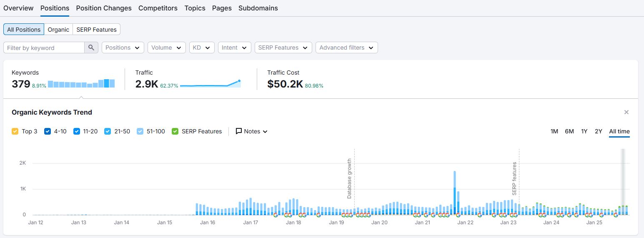Close the Organic Keywords Trend panel
Viewport: 644px width, 238px height.
[626, 112]
